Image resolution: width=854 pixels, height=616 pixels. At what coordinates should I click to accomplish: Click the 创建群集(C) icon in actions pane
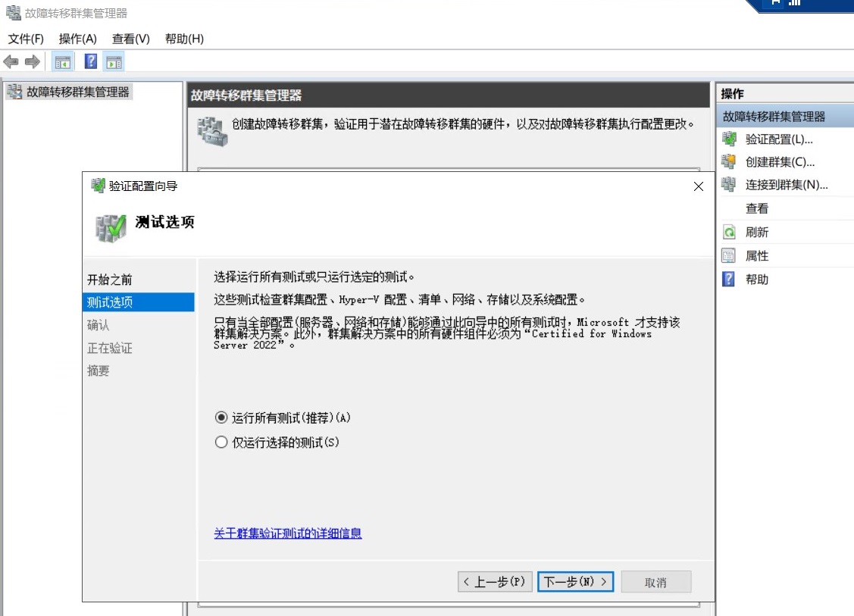click(729, 161)
